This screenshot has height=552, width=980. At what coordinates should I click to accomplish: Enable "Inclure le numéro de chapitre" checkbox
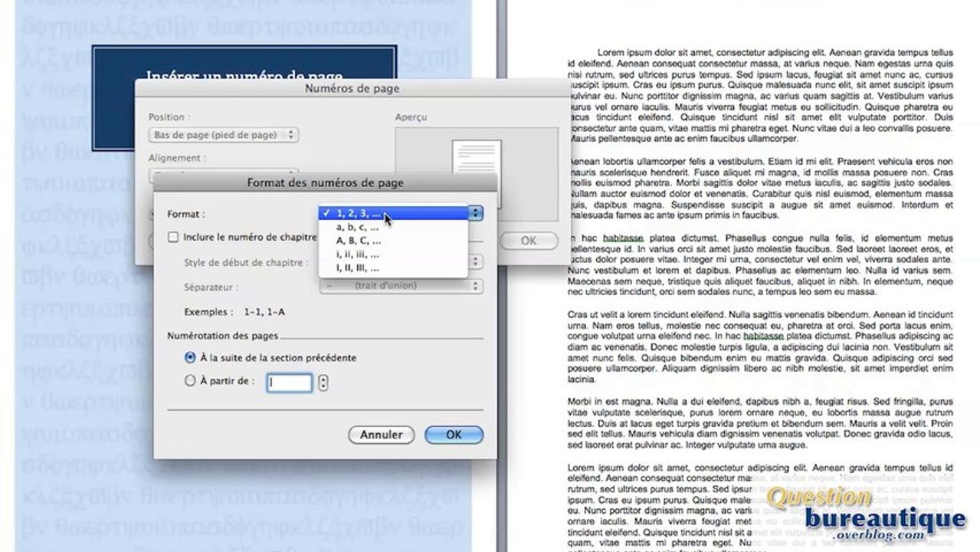point(173,238)
